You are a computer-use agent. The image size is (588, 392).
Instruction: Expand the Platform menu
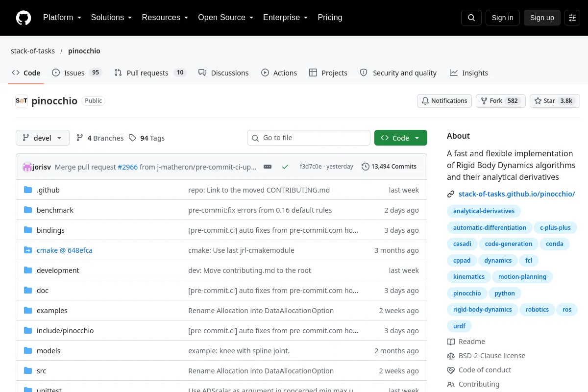point(62,18)
